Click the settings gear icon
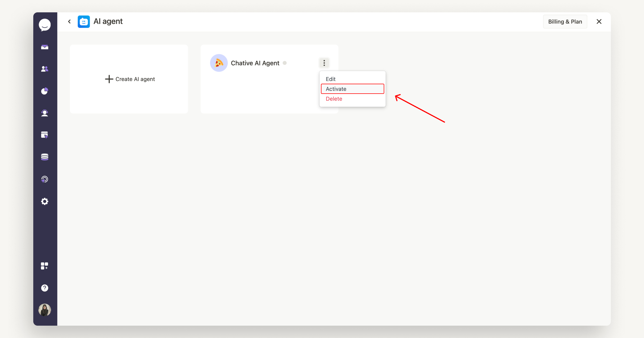This screenshot has width=644, height=338. (x=45, y=201)
